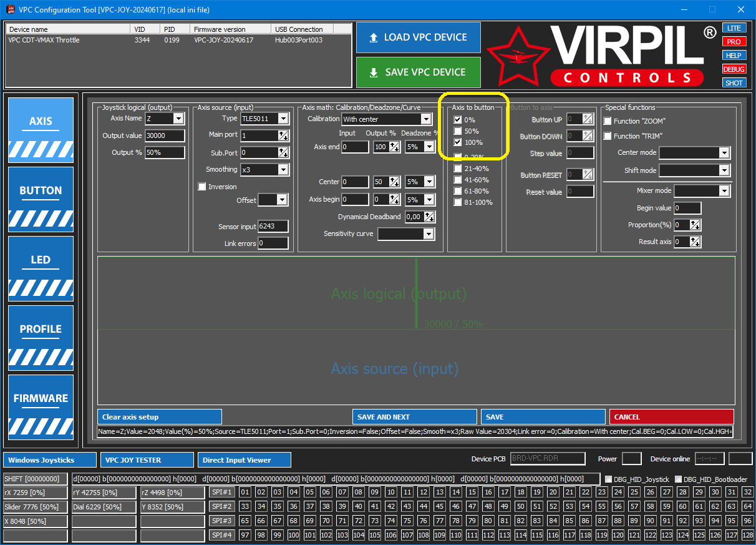Image resolution: width=756 pixels, height=545 pixels.
Task: Switch to PRO mode button
Action: coord(734,42)
